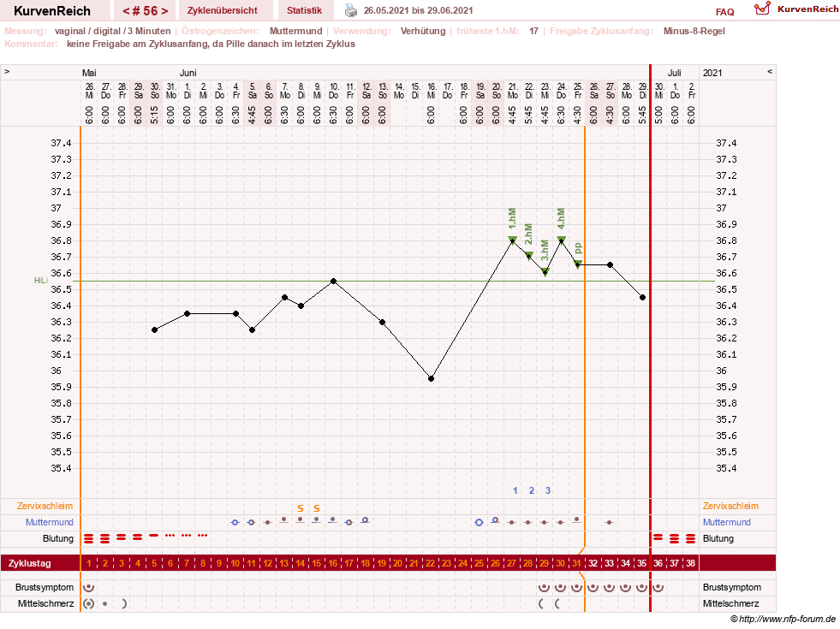Open the Zyklenübersicht tab
This screenshot has height=629, width=840.
click(223, 10)
